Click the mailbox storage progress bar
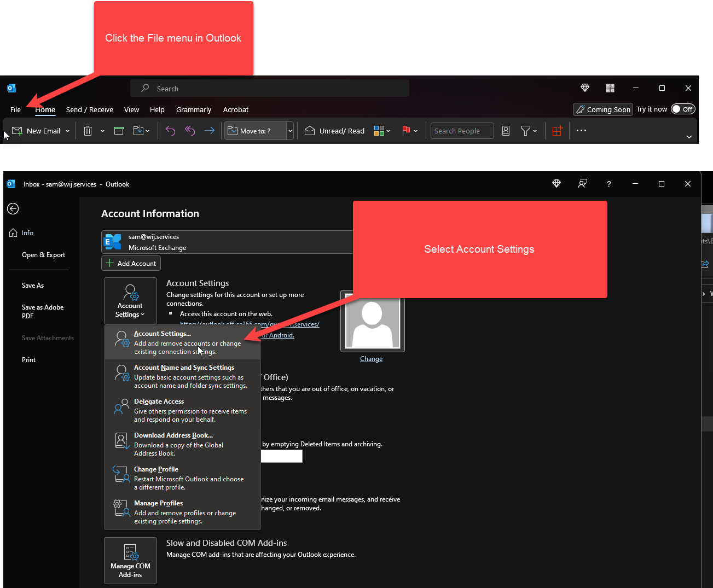713x588 pixels. click(x=281, y=456)
